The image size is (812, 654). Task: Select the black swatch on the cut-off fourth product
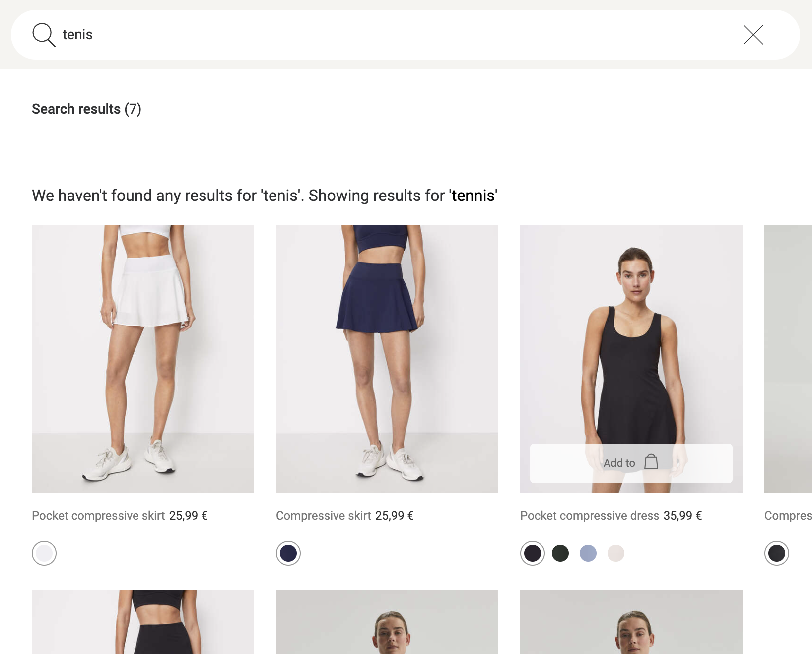click(777, 553)
